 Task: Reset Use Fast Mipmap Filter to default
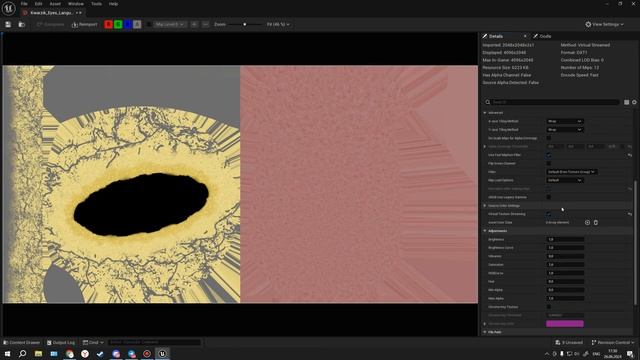pyautogui.click(x=630, y=155)
